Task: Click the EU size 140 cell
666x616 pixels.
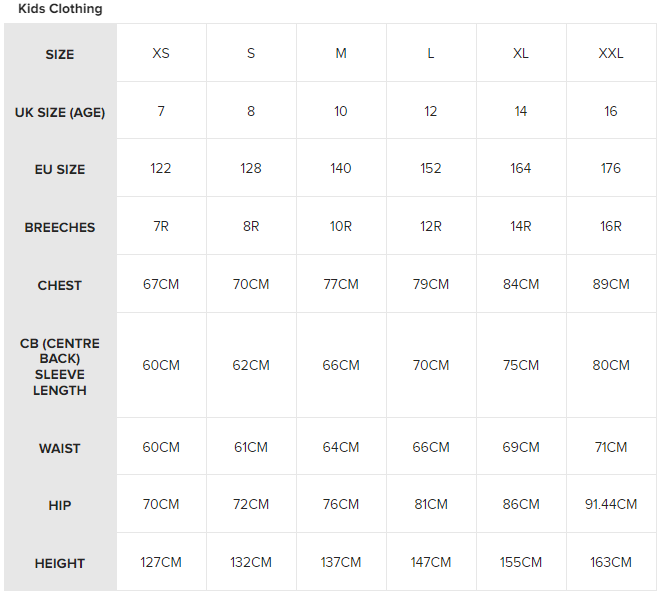Action: point(341,169)
